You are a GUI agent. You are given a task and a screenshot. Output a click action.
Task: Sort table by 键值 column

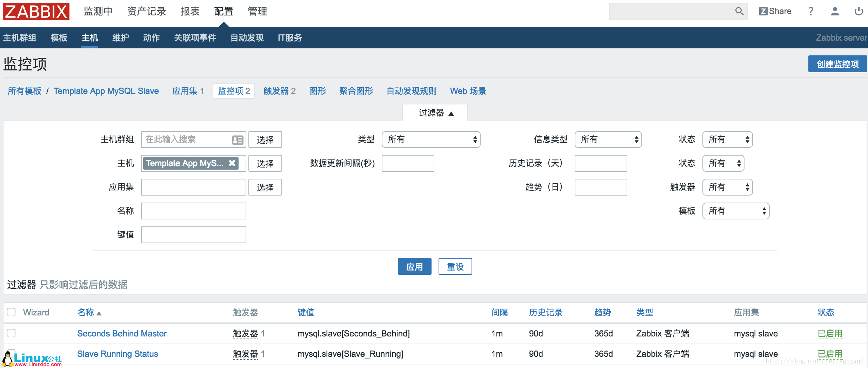click(306, 312)
